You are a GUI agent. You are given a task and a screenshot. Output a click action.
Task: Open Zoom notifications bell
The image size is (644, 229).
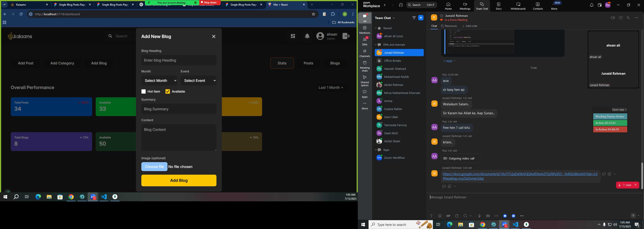[591, 5]
